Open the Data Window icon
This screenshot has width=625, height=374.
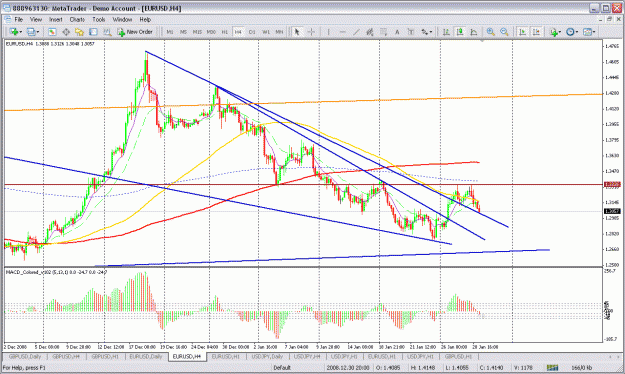[x=66, y=32]
